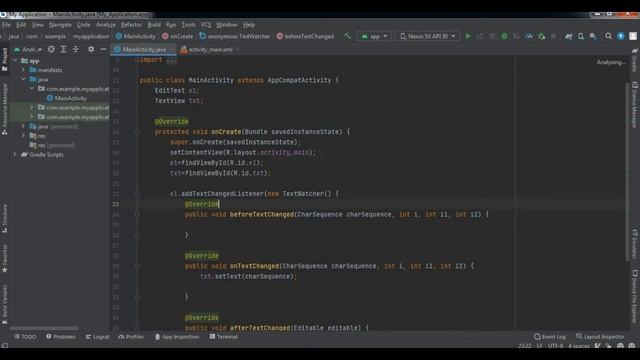The height and width of the screenshot is (360, 640).
Task: Open Project panel gear settings
Action: pyautogui.click(x=91, y=49)
